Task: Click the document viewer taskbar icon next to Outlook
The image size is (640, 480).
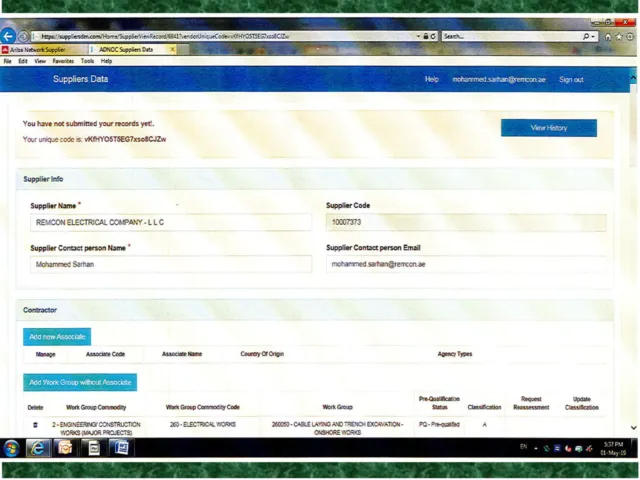Action: tap(94, 448)
